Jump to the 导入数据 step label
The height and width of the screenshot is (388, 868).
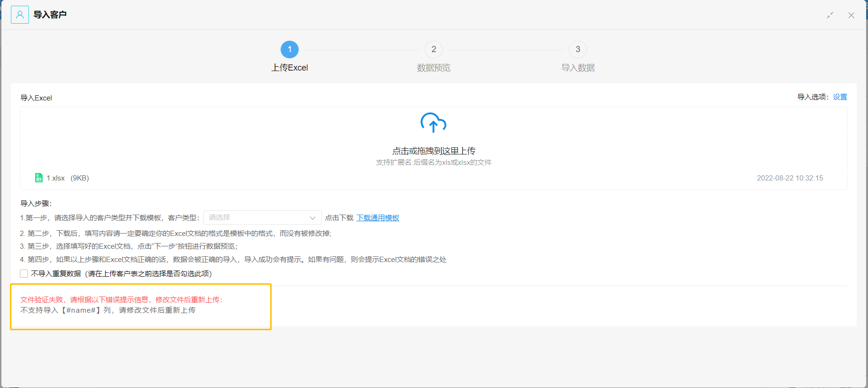(x=578, y=68)
